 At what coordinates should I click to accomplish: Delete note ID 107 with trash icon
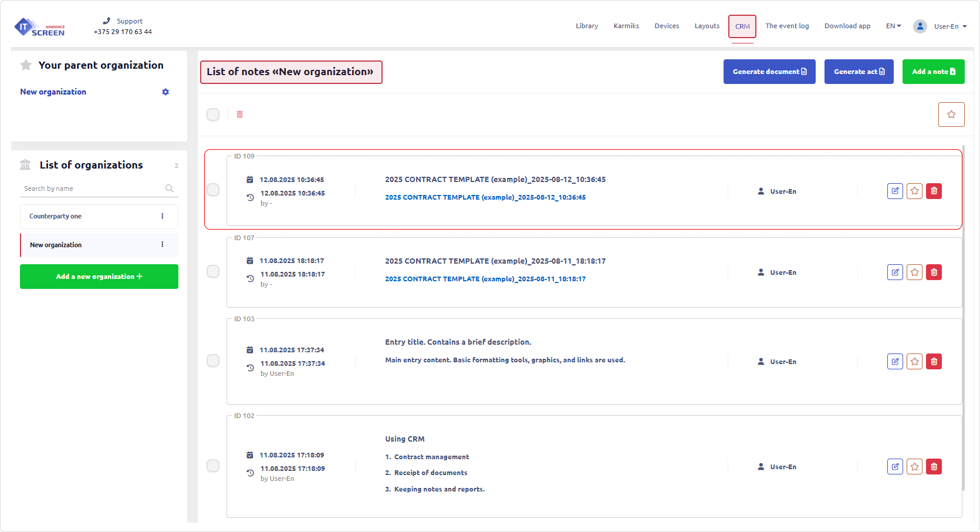[x=934, y=272]
